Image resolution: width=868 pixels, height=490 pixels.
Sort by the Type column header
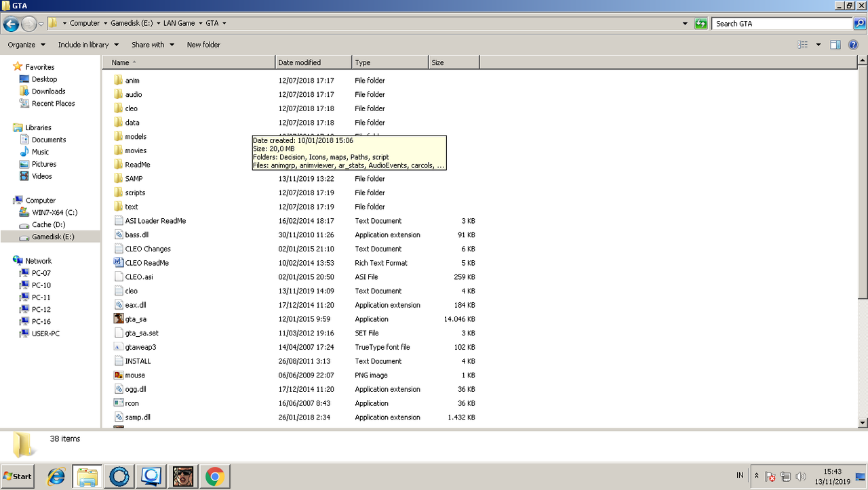[x=390, y=62]
